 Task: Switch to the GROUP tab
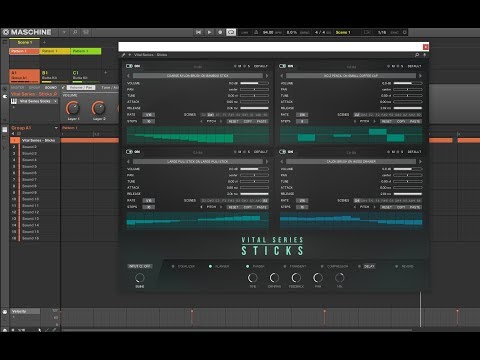pyautogui.click(x=34, y=88)
